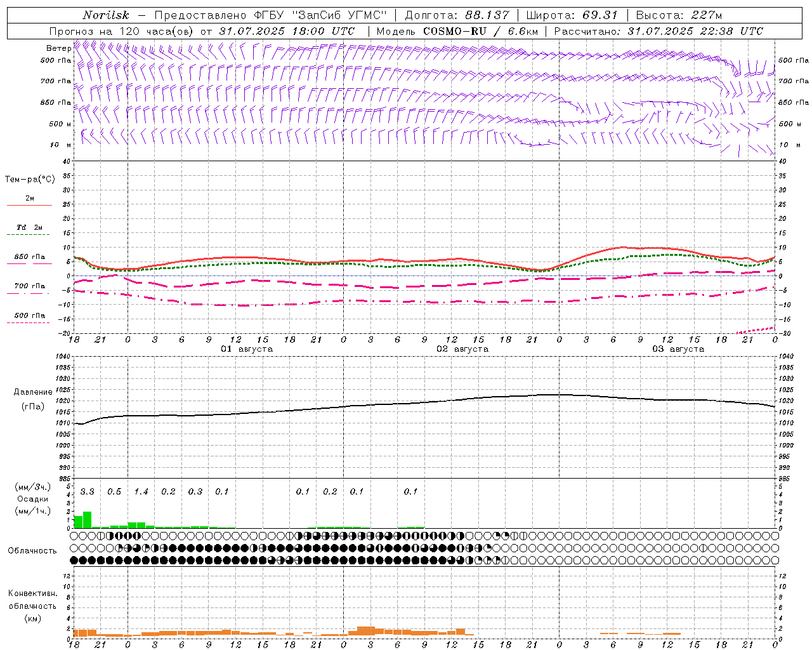
Task: Select the "Модель COSMO-RU / 6.6км" text
Action: [457, 31]
